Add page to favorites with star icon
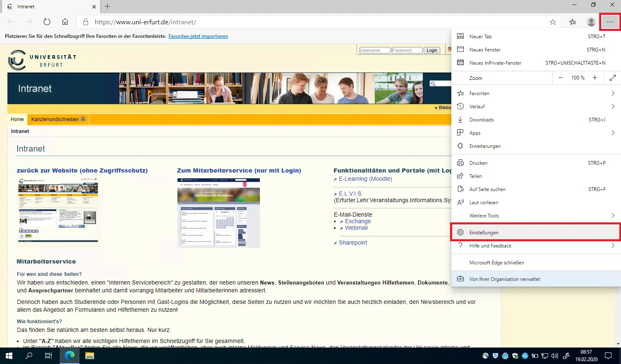 click(553, 22)
